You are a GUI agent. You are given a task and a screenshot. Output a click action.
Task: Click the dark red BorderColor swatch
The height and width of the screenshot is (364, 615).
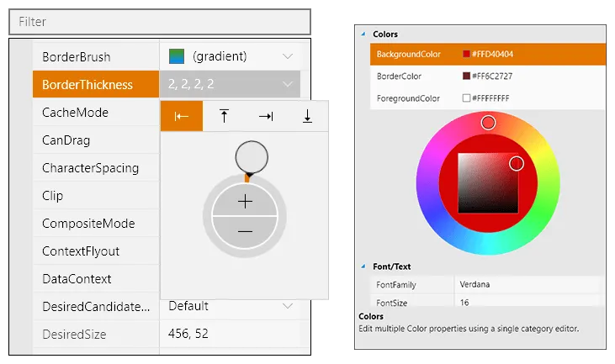coord(466,76)
